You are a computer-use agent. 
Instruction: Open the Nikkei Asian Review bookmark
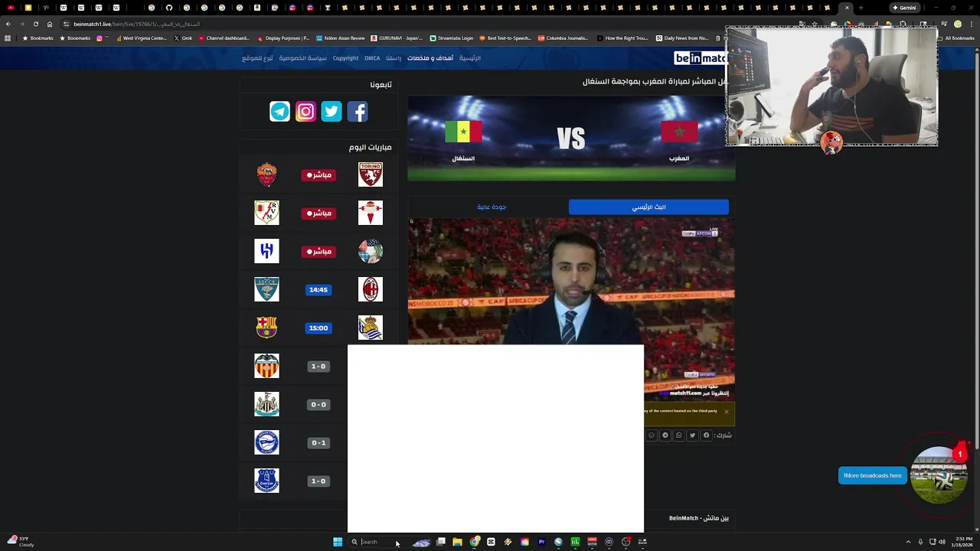(341, 38)
